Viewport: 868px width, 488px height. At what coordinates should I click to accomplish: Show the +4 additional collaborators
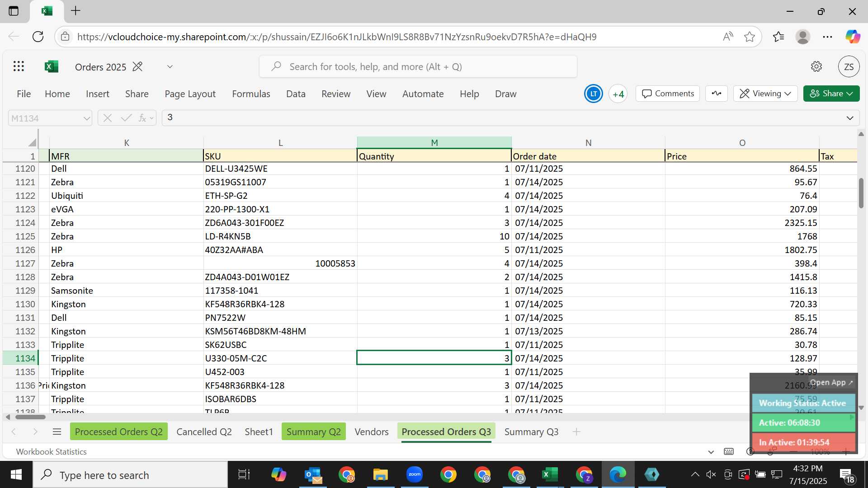pos(618,94)
